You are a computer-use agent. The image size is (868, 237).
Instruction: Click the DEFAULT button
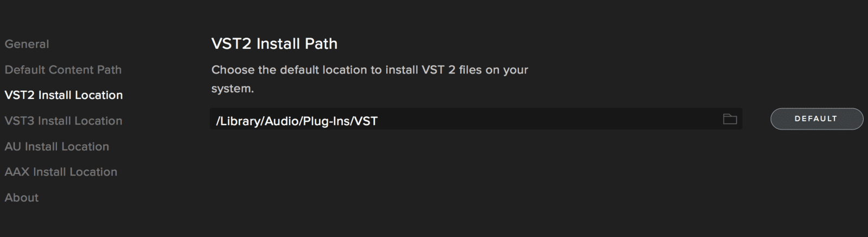(816, 118)
